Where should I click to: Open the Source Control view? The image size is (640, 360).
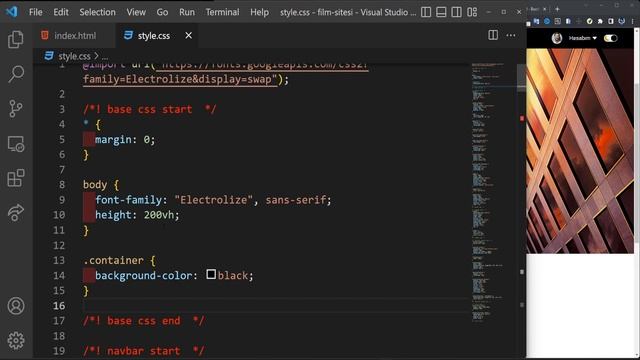(16, 109)
